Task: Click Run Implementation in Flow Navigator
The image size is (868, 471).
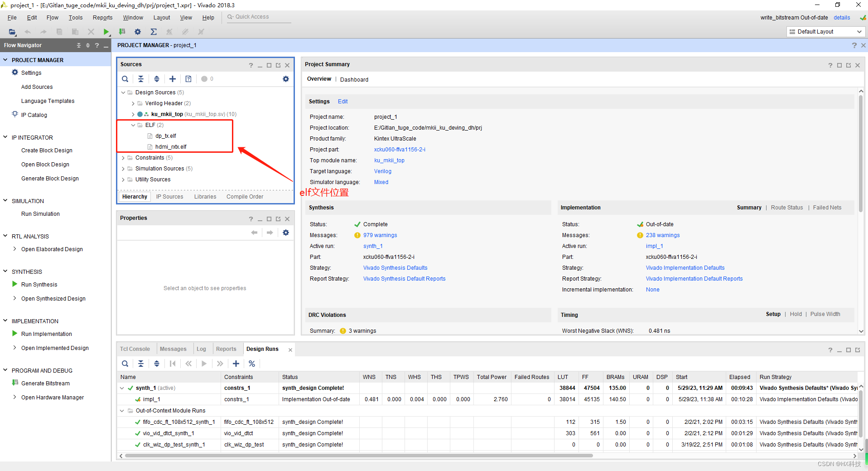Action: coord(47,334)
